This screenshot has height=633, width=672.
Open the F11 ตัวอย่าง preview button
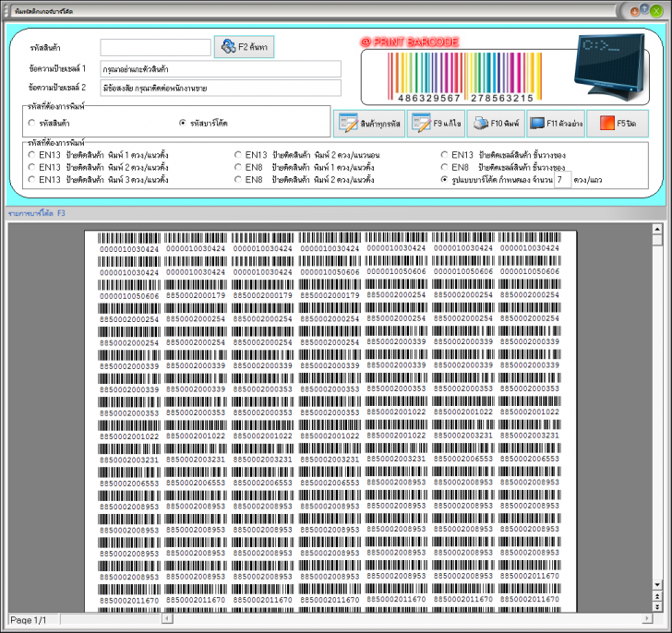point(556,124)
